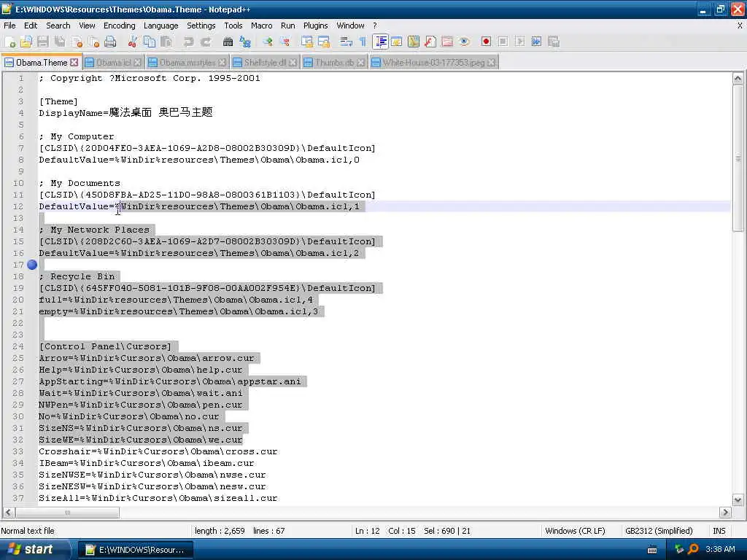Open the Edit menu
Screen dimensions: 747x560
(31, 26)
